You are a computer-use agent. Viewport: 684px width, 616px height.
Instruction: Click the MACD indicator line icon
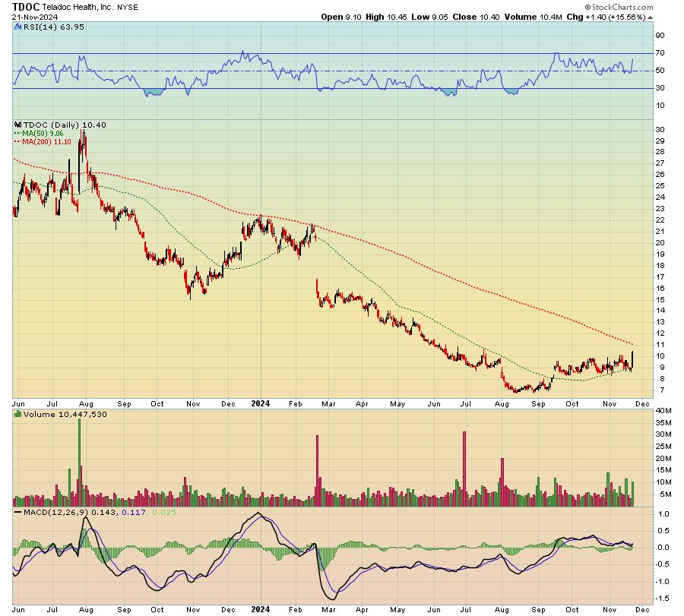(x=16, y=512)
